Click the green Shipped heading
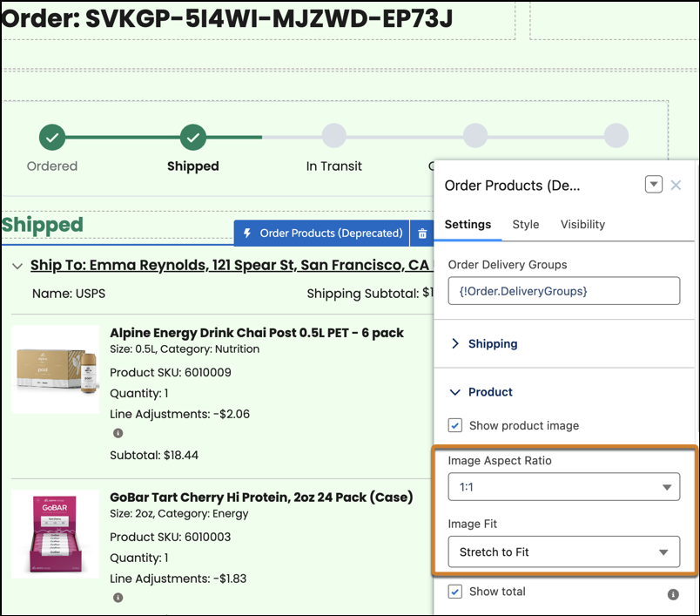 point(43,225)
